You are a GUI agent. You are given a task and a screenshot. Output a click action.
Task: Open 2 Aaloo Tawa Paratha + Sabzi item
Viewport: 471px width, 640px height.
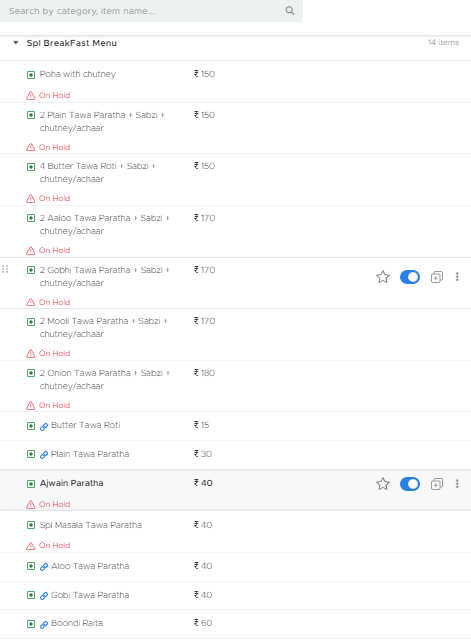104,224
